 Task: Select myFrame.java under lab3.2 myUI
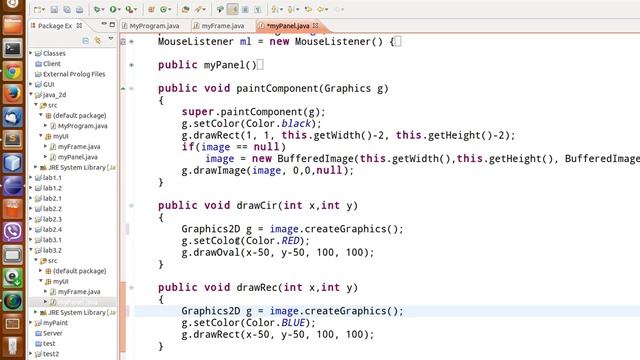click(79, 292)
